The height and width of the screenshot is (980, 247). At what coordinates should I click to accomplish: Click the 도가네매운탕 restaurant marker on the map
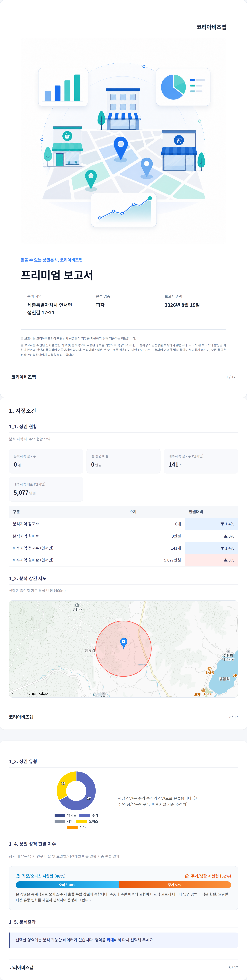pos(203,690)
